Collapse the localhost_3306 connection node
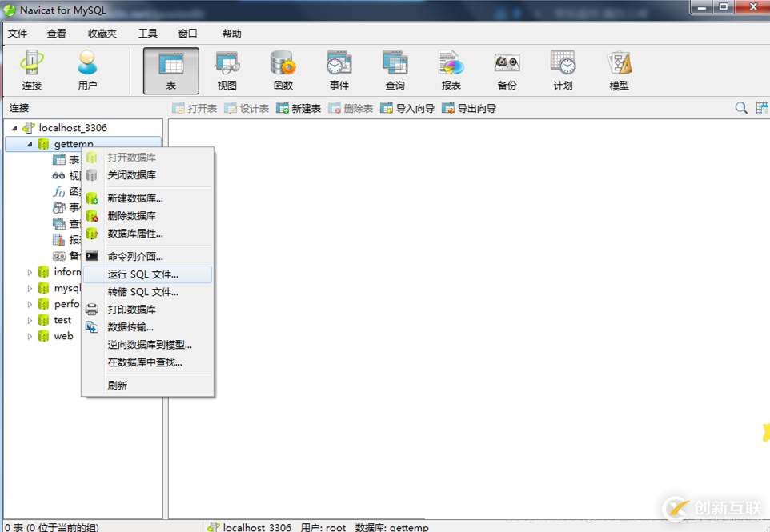This screenshot has width=770, height=532. tap(14, 128)
